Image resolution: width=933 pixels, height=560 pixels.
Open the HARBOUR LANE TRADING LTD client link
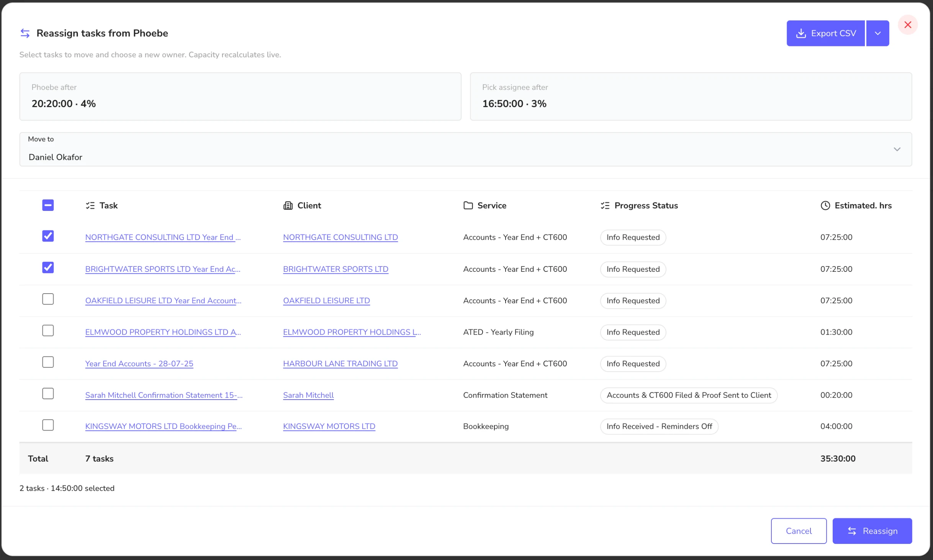(340, 364)
